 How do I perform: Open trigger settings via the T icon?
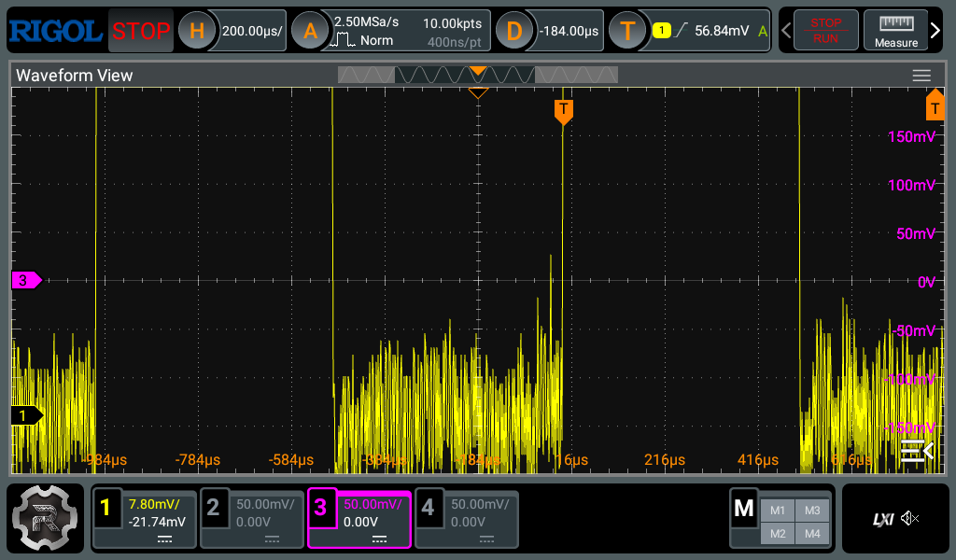[x=626, y=30]
